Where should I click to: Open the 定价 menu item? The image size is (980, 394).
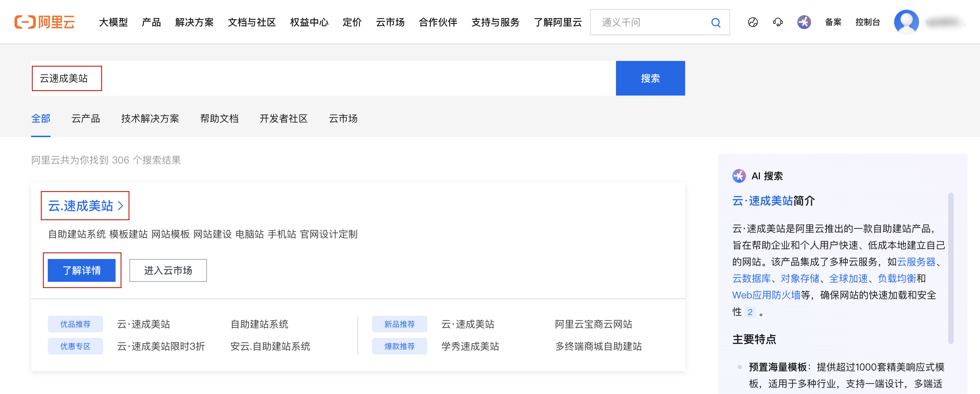[352, 22]
